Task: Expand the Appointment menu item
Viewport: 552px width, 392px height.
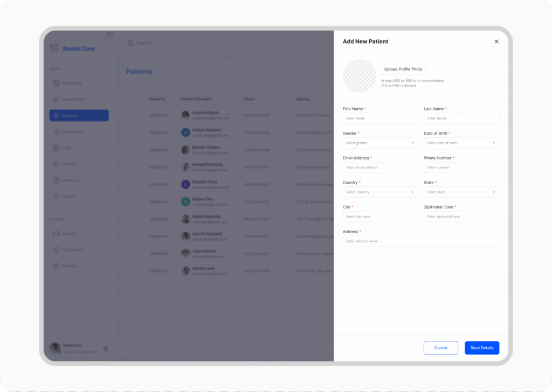Action: (x=79, y=99)
